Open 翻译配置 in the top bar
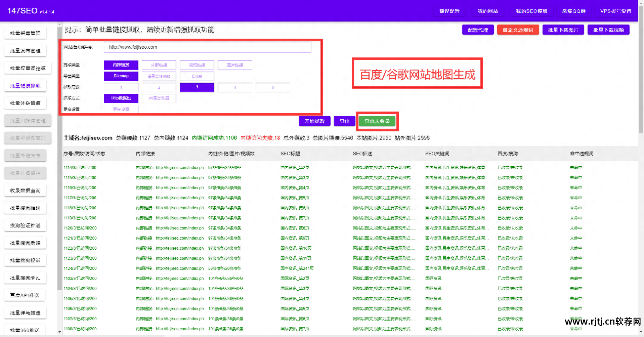The image size is (644, 337). pos(449,11)
